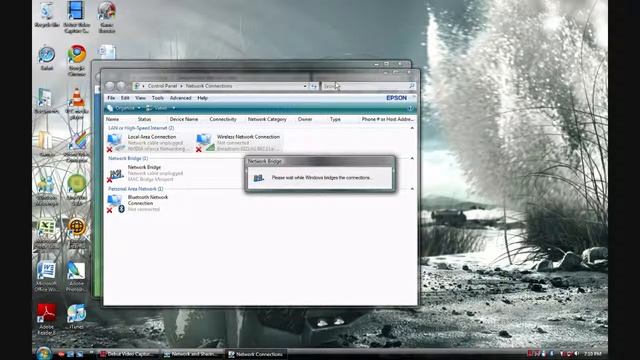Image resolution: width=640 pixels, height=360 pixels.
Task: Click the LAN or High-Speed Internet header
Action: (141, 128)
